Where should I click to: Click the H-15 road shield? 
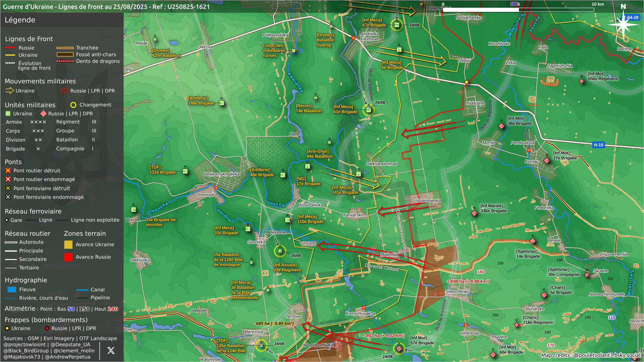[x=598, y=145]
